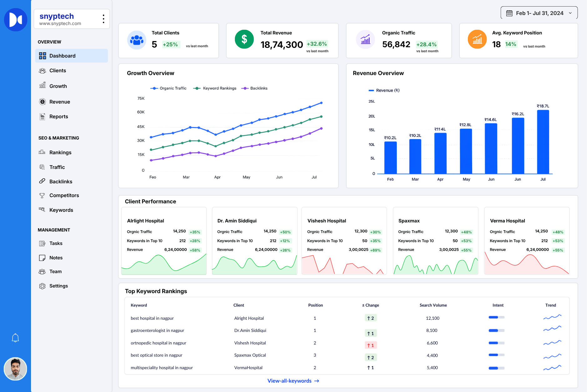Viewport: 587px width, 392px height.
Task: Click the View-all-keywords link
Action: [x=293, y=381]
